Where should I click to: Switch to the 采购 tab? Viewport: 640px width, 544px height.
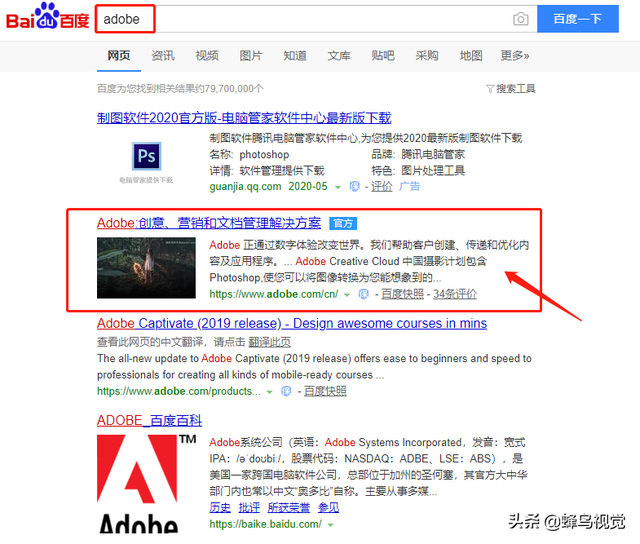click(427, 56)
